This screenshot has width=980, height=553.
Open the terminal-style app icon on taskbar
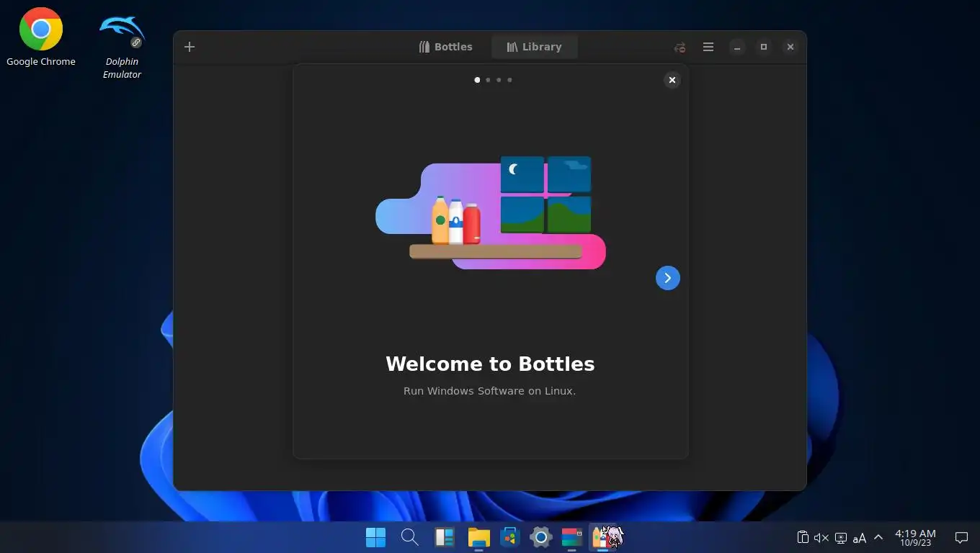pos(571,537)
